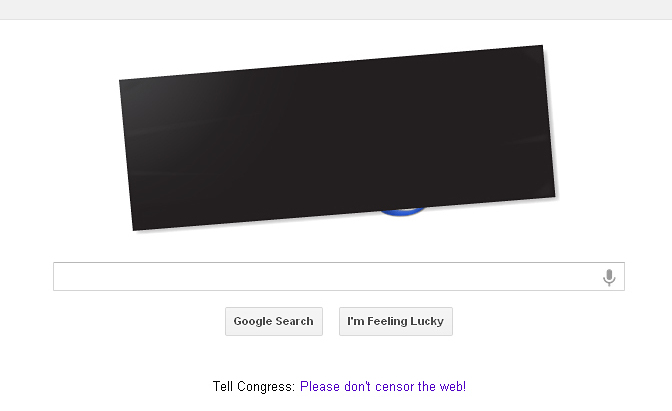Open the black censorship bar doodle
The image size is (672, 411).
337,138
